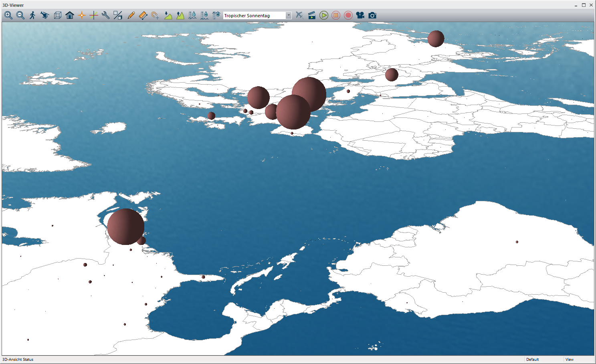Viewport: 596px width, 364px height.
Task: Click the water gauge icon with plus sign
Action: pos(216,15)
